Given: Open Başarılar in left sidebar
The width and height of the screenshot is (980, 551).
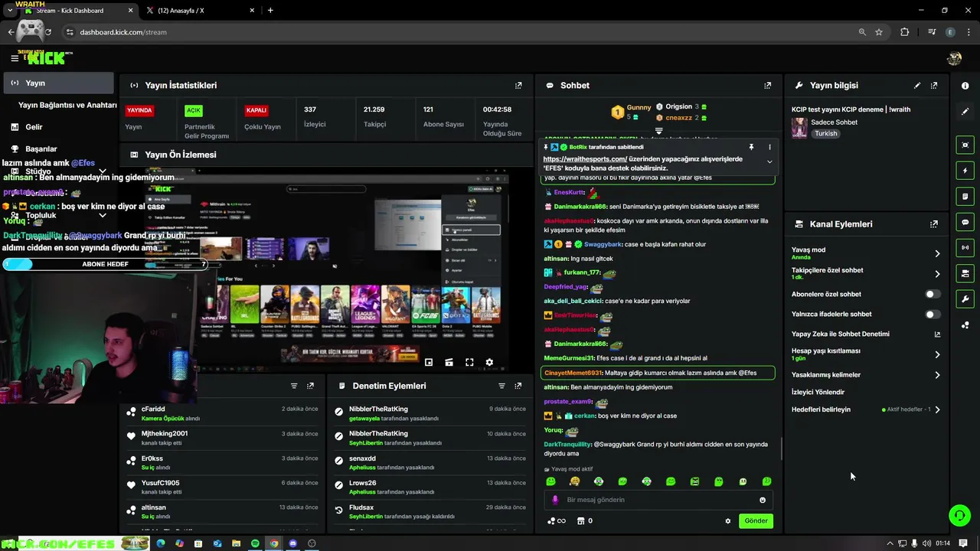Looking at the screenshot, I should tap(41, 149).
